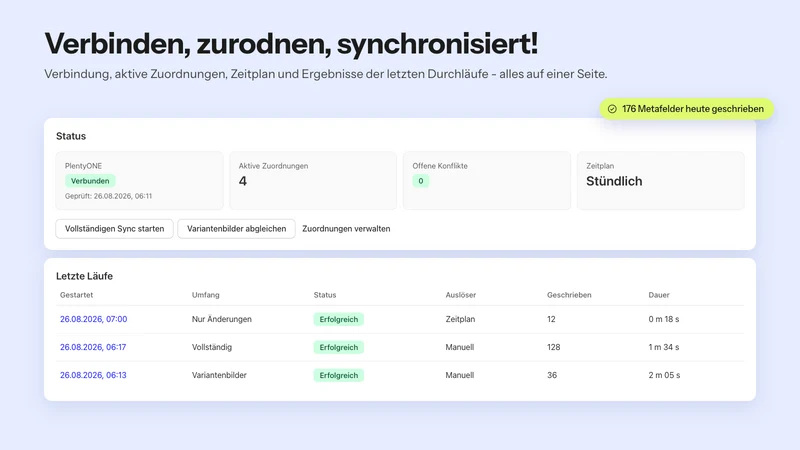Click the Status section heading of the top card
800x450 pixels.
click(x=71, y=136)
